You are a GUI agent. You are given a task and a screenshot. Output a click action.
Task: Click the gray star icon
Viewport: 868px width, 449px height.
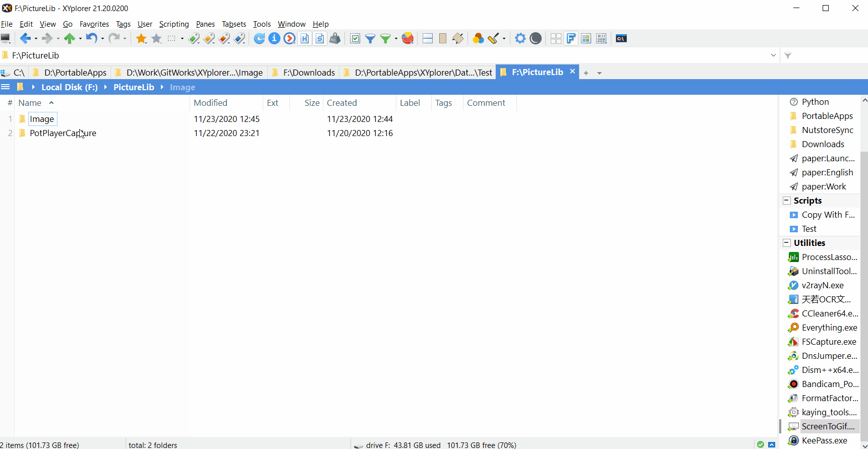pos(157,38)
